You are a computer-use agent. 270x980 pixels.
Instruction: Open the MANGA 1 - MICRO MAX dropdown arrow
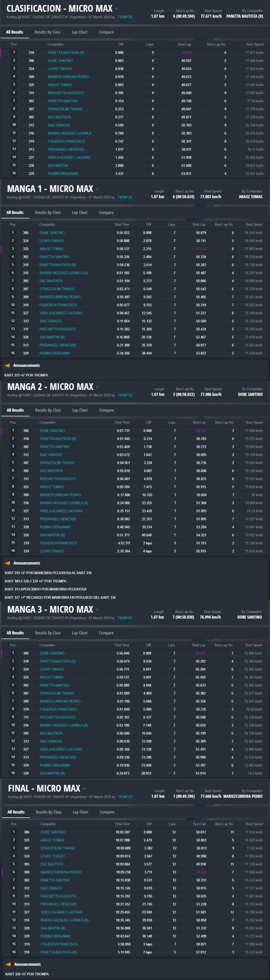(97, 189)
